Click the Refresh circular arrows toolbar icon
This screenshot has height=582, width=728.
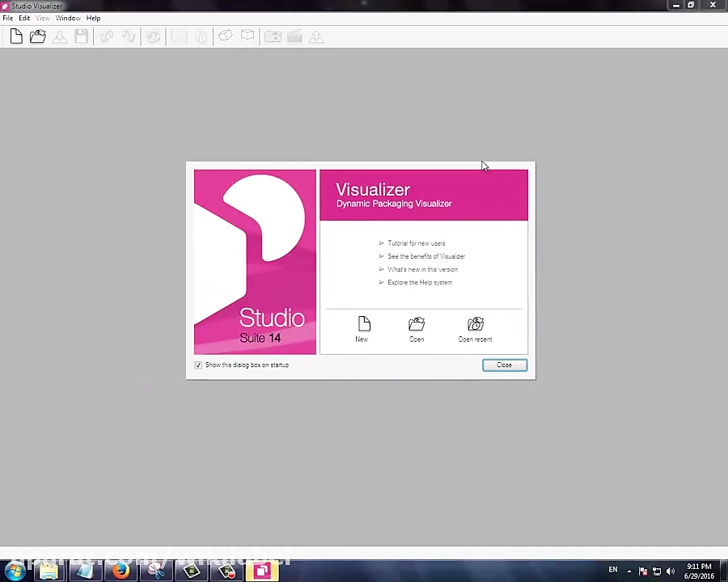(154, 36)
